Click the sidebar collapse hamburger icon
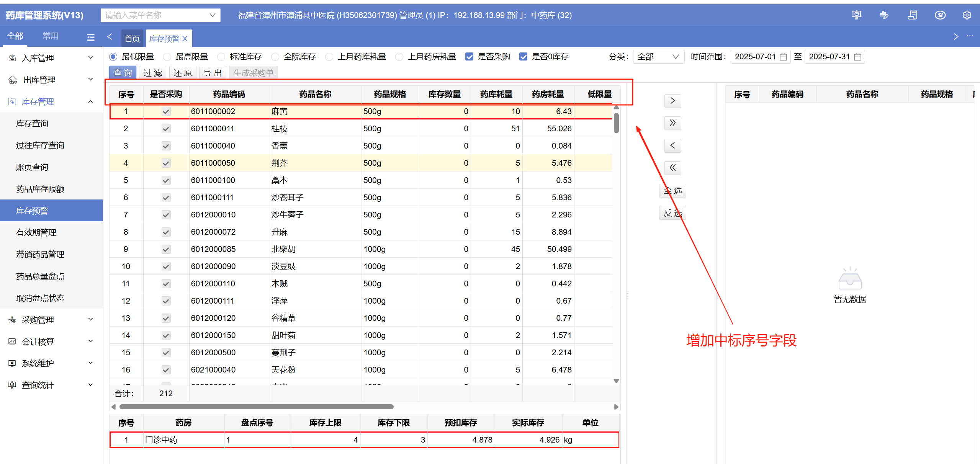 [x=91, y=37]
